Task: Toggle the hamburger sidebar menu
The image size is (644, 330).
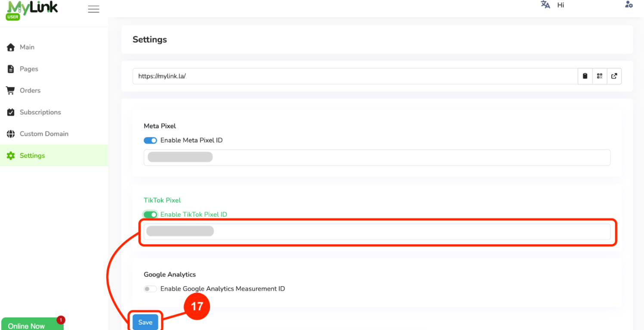Action: (x=93, y=9)
